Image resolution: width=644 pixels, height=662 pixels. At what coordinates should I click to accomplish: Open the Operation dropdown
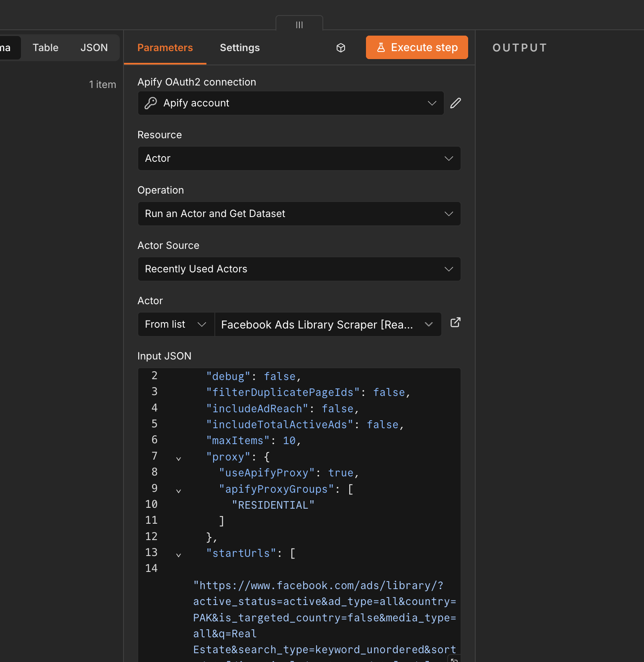(x=299, y=214)
